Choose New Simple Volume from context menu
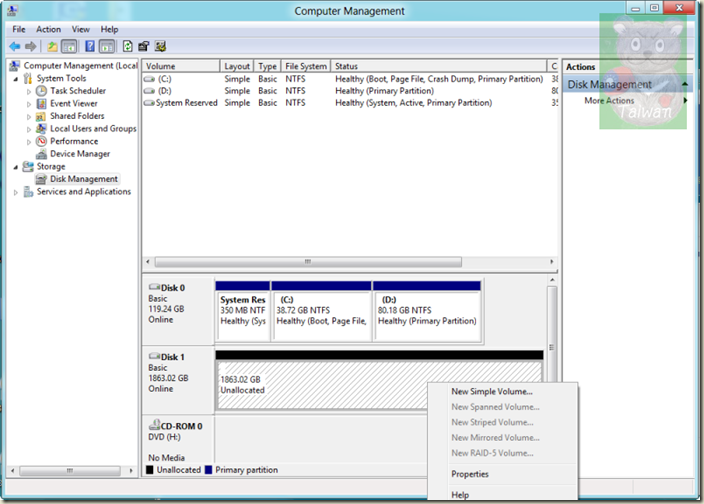Screen dimensions: 704x504 [492, 392]
